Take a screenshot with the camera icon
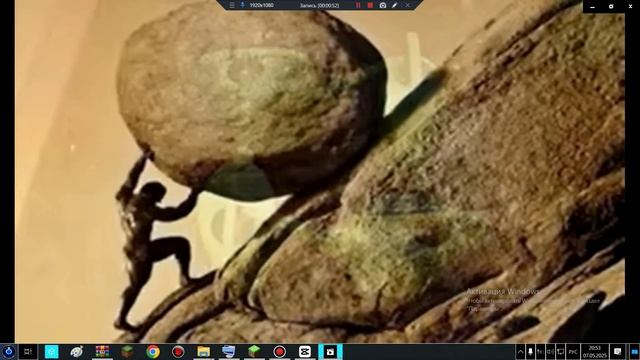Image resolution: width=640 pixels, height=360 pixels. [x=383, y=5]
